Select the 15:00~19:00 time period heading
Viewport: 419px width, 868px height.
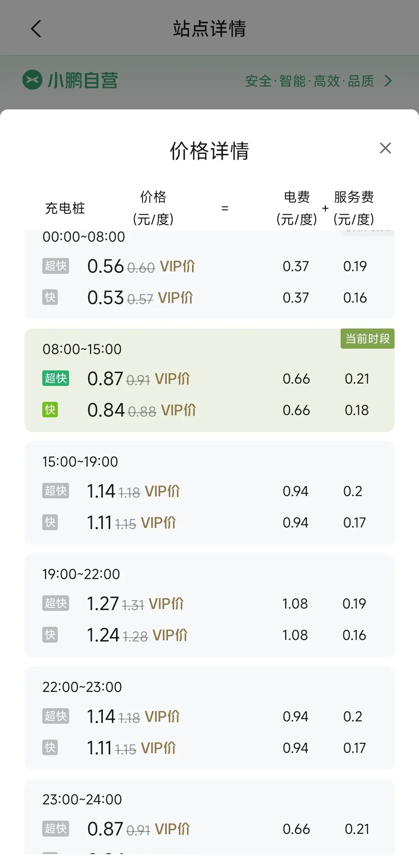click(x=80, y=462)
